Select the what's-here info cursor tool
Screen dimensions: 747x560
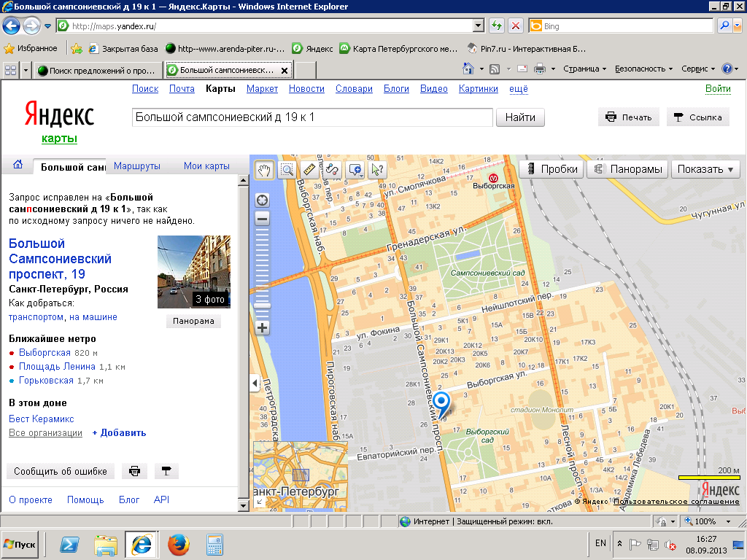click(377, 169)
